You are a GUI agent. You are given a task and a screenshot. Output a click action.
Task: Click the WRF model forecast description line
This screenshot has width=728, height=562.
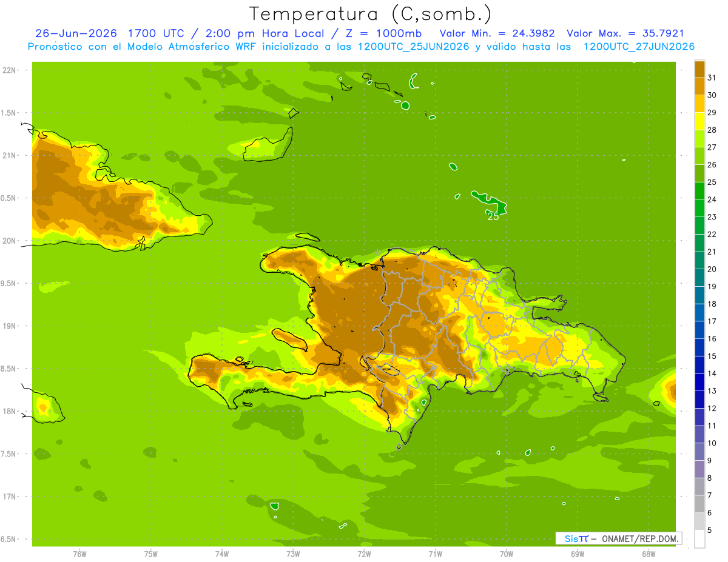[361, 47]
